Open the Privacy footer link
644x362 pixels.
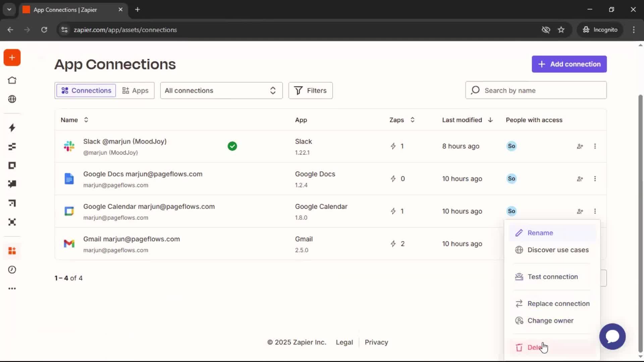pyautogui.click(x=376, y=342)
